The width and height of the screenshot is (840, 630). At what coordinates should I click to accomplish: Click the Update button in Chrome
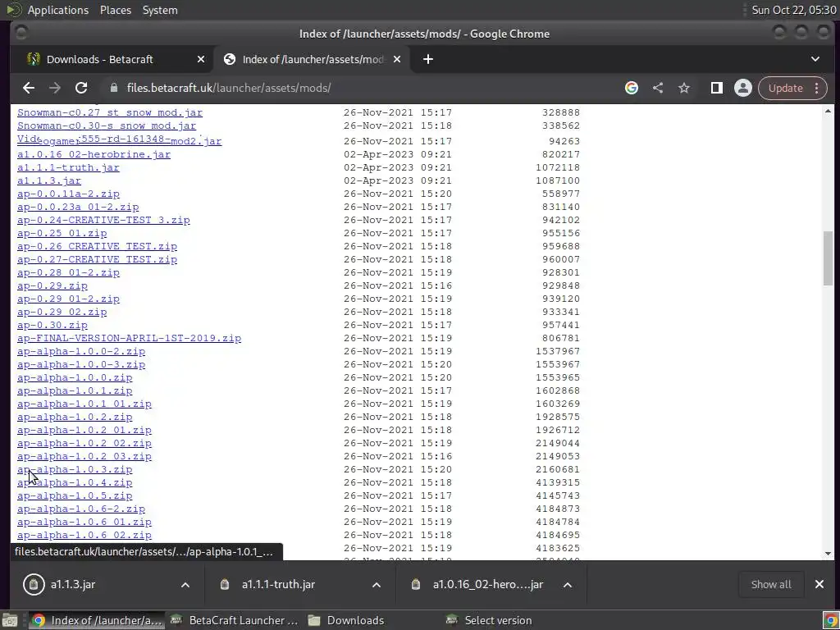[x=785, y=89]
